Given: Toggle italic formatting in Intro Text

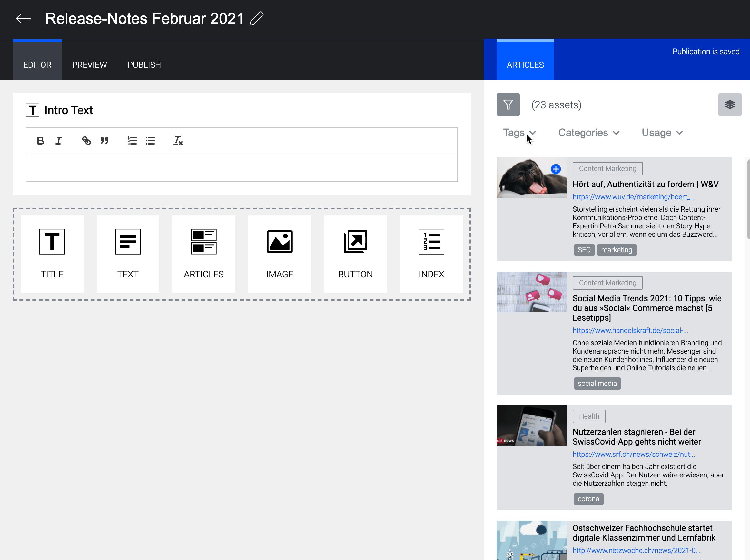Looking at the screenshot, I should click(x=59, y=140).
